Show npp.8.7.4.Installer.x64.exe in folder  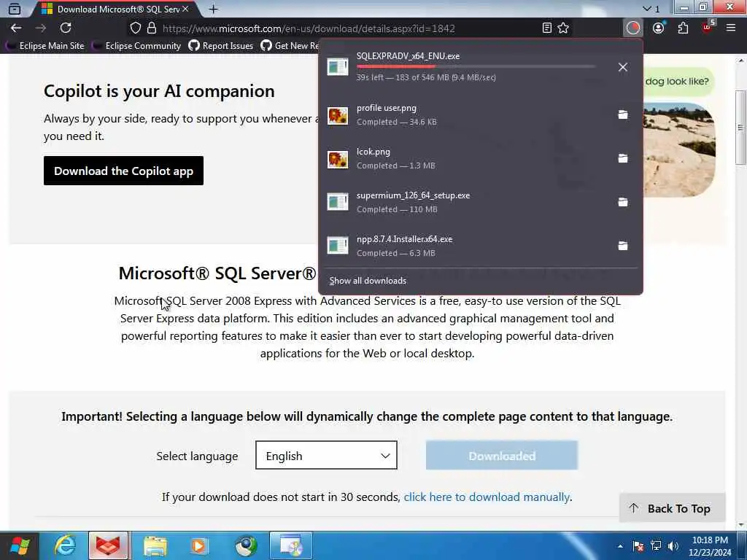623,246
